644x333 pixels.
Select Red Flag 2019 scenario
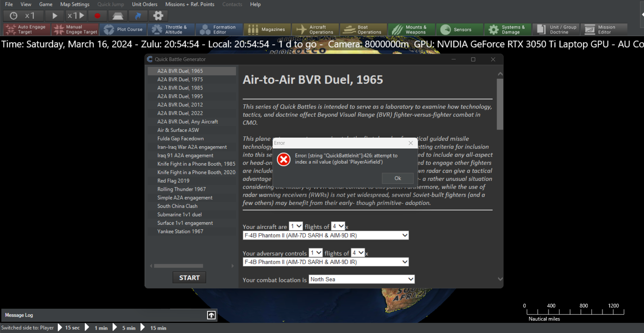[192, 181]
